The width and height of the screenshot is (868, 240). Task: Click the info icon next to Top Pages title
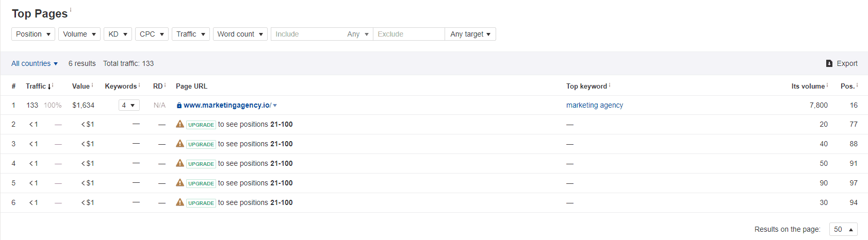click(x=71, y=10)
